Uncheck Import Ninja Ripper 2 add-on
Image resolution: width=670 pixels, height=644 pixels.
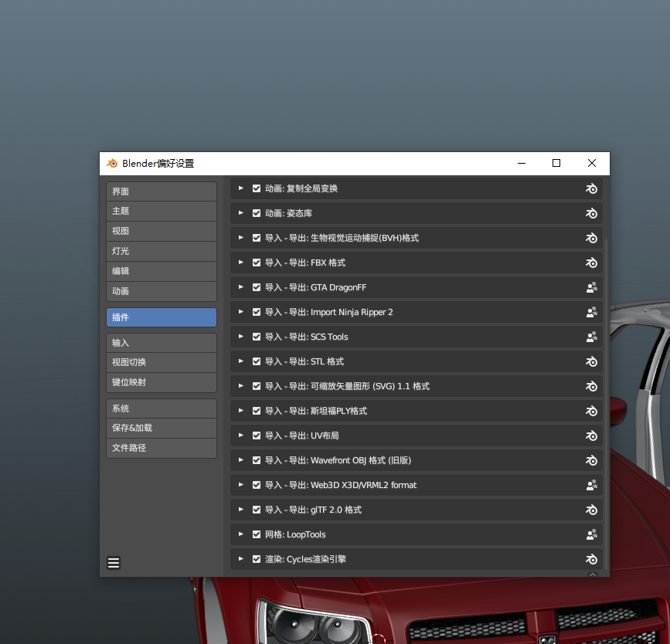(257, 312)
